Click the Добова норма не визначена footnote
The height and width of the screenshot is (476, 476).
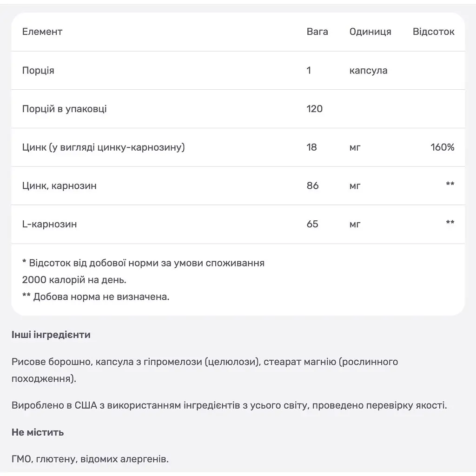96,297
